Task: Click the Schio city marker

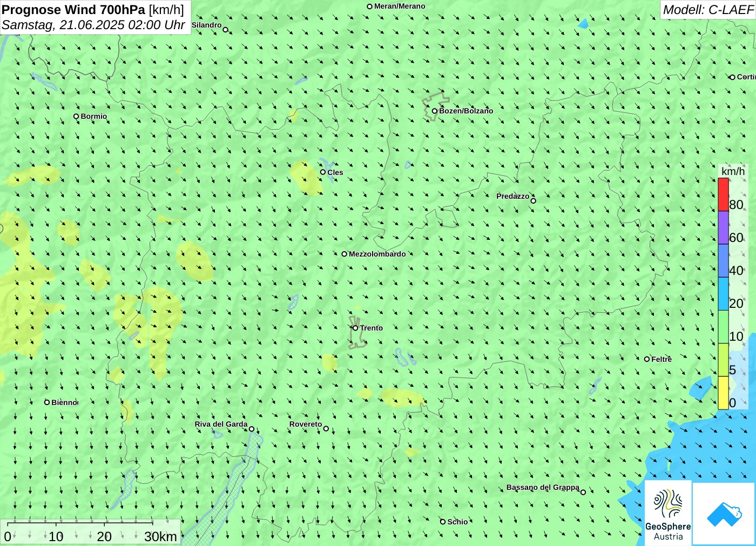Action: click(443, 522)
